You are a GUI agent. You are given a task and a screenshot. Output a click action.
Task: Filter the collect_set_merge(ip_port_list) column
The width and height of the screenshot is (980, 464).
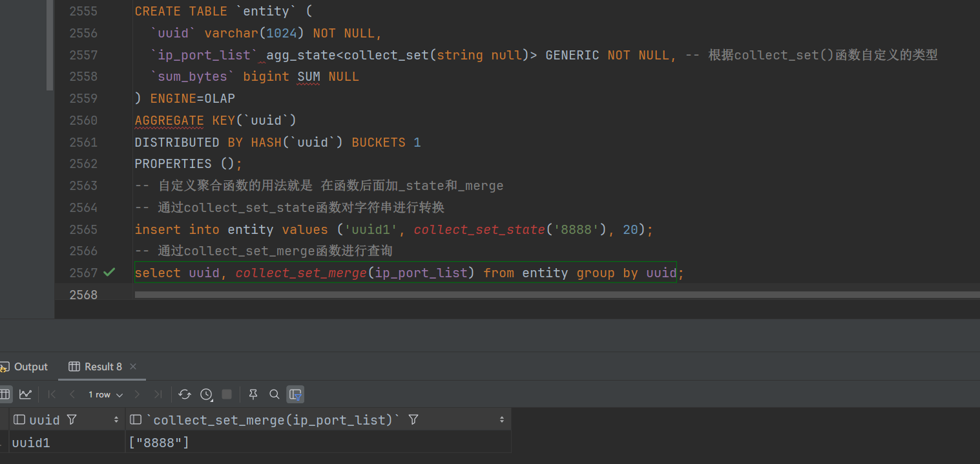click(x=413, y=420)
